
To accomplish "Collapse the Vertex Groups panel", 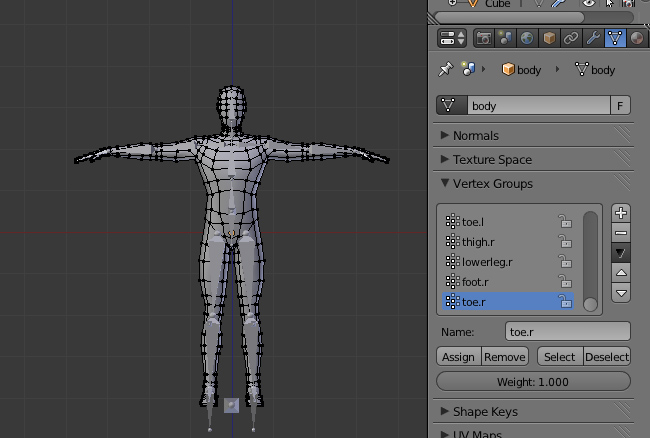I will (487, 184).
